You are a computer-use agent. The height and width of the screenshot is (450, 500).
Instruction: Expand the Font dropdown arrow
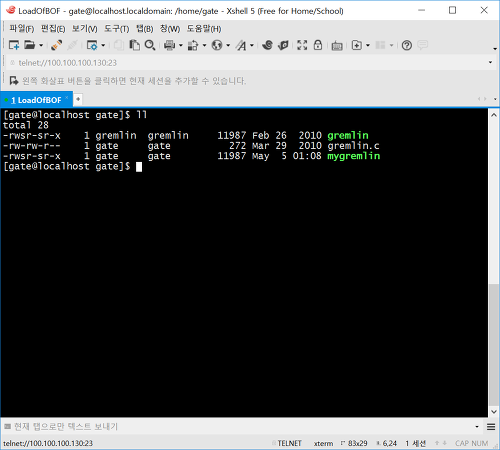(252, 45)
